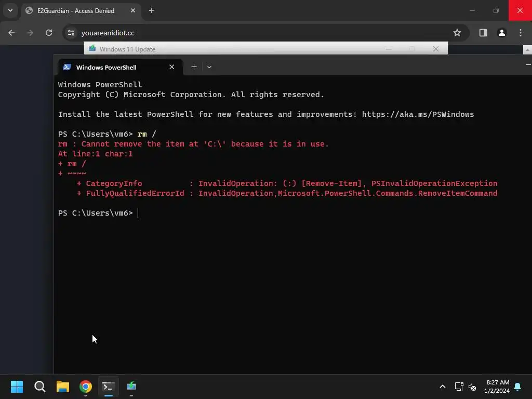
Task: Close the E2Guardian tab
Action: pos(132,10)
